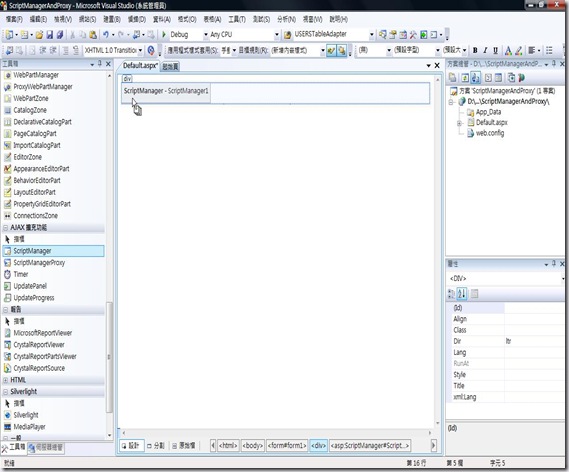Click the Paste clipboard icon
The height and width of the screenshot is (472, 569).
click(93, 34)
